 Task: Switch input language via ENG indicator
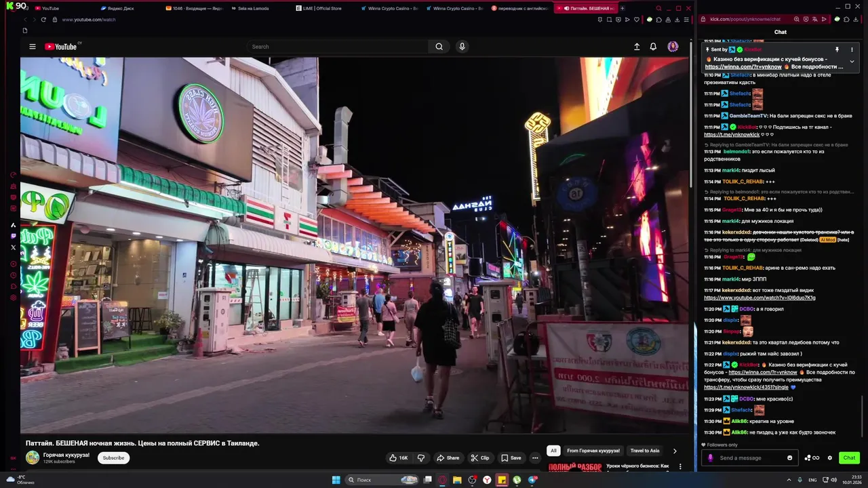click(812, 480)
